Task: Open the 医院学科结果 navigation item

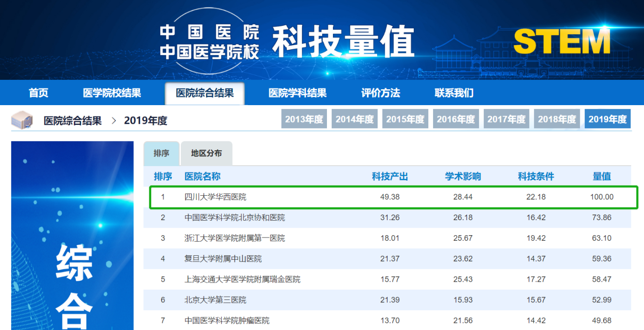Action: (297, 93)
